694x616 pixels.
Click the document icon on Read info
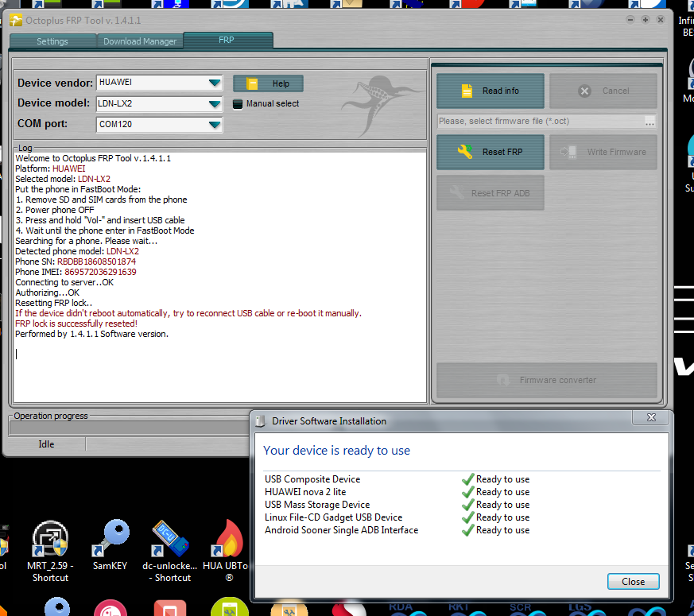[467, 91]
